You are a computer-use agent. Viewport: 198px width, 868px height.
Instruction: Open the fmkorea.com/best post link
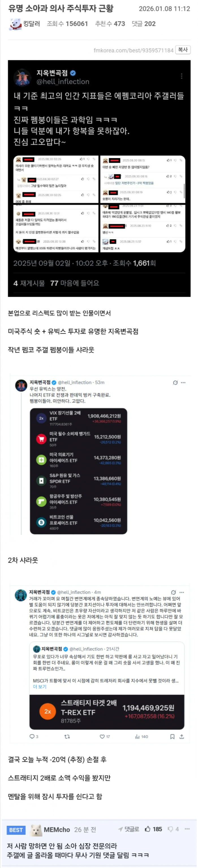point(134,50)
